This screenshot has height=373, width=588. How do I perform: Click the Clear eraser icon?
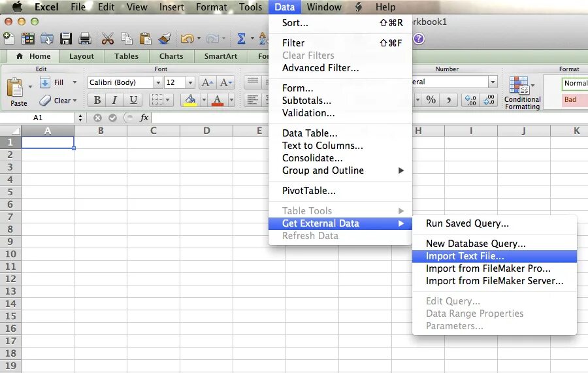[45, 100]
